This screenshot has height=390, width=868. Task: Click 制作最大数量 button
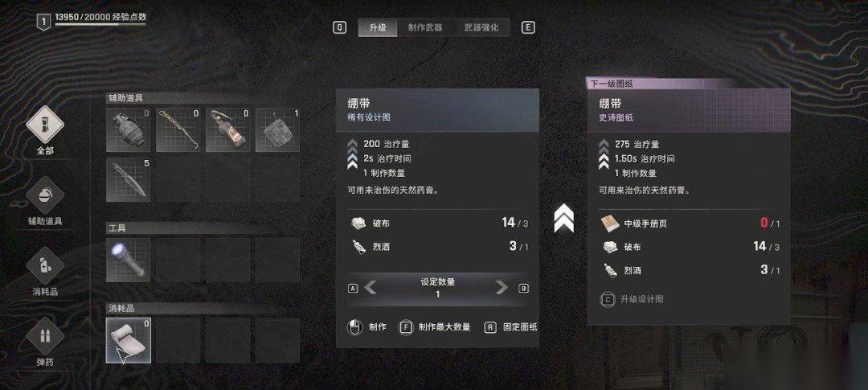point(435,327)
